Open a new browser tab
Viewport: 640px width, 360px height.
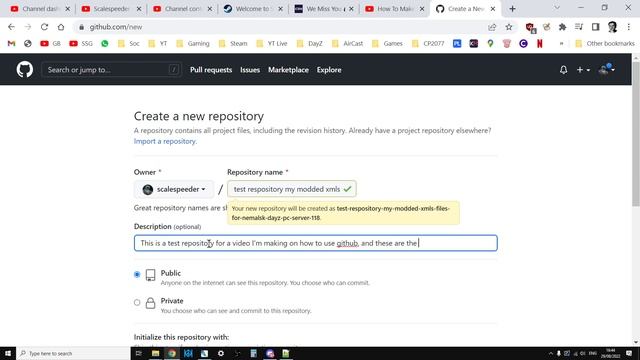point(512,9)
